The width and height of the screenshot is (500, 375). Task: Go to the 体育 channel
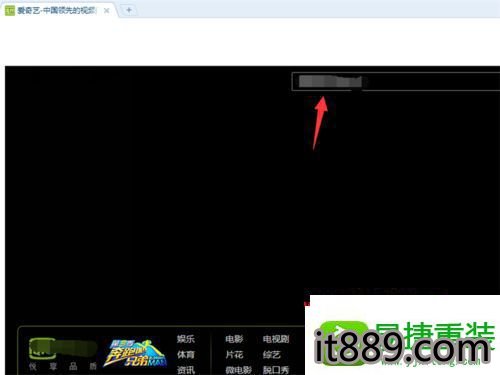pos(186,354)
